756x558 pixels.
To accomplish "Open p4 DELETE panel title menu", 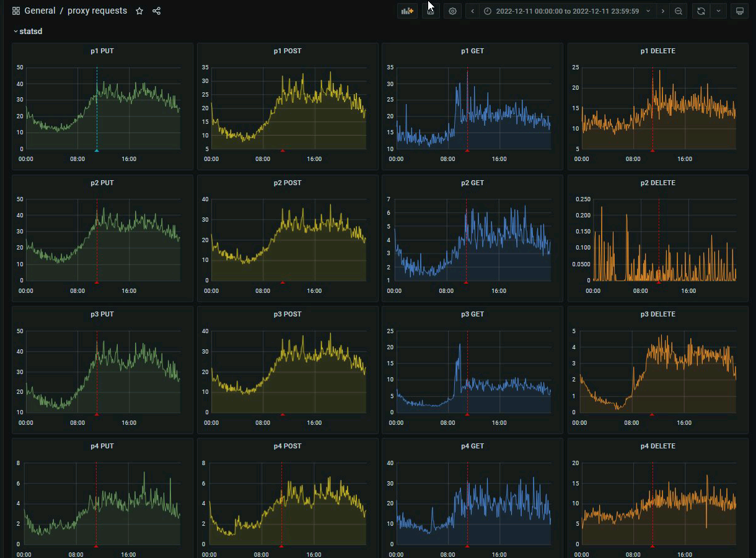I will tap(658, 446).
